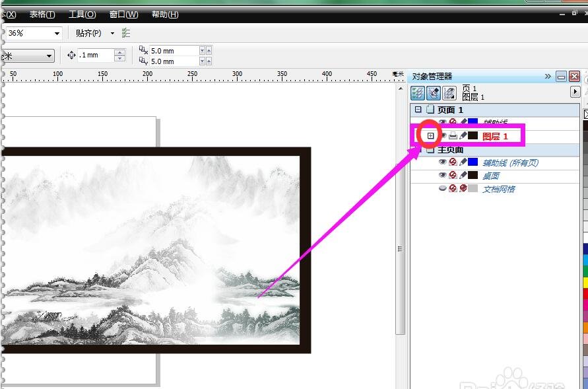Click the options icon beside Snap To
The image size is (588, 389).
pos(126,33)
